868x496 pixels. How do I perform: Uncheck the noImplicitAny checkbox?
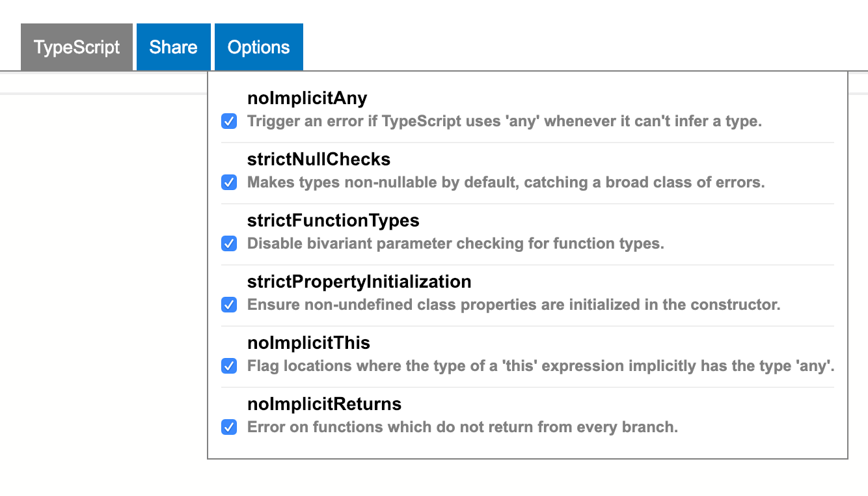229,121
